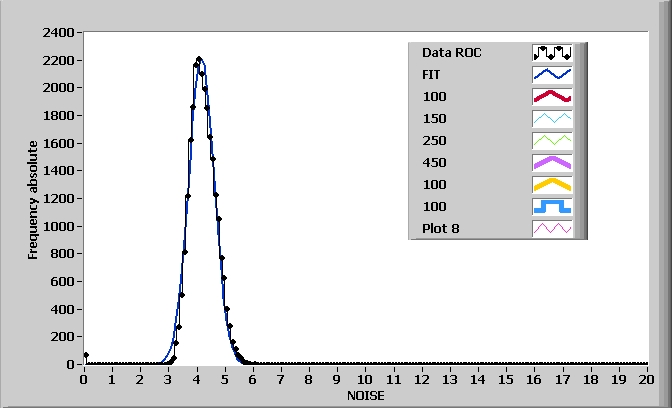
Task: Click the 20 x-axis maximum value
Action: coord(646,380)
